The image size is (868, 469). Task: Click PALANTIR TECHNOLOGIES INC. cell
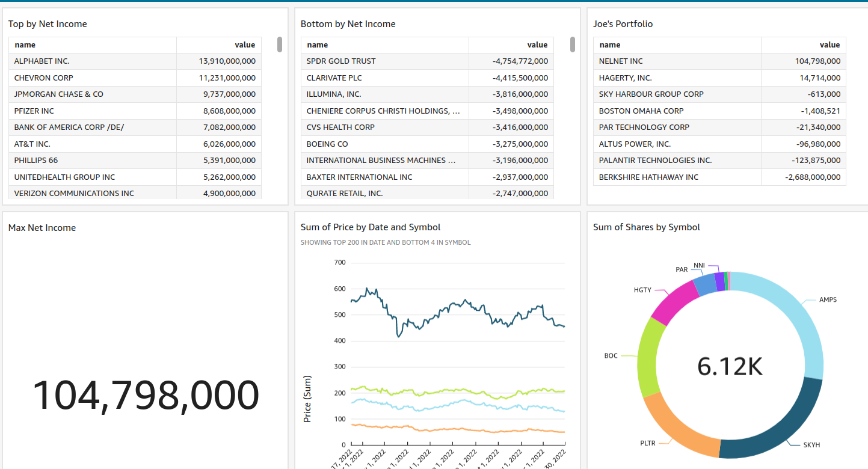tap(677, 161)
